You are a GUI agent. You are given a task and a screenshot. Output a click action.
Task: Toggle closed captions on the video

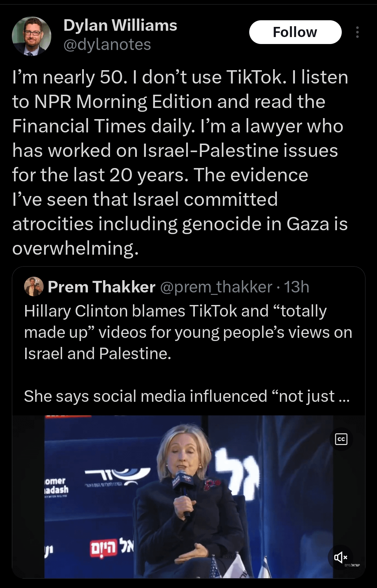pos(341,439)
